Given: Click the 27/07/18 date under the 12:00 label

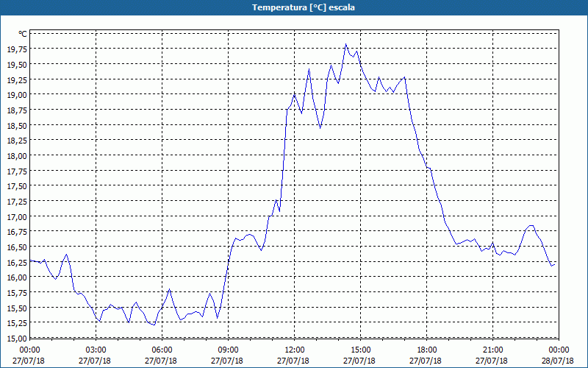Looking at the screenshot, I should (x=293, y=361).
